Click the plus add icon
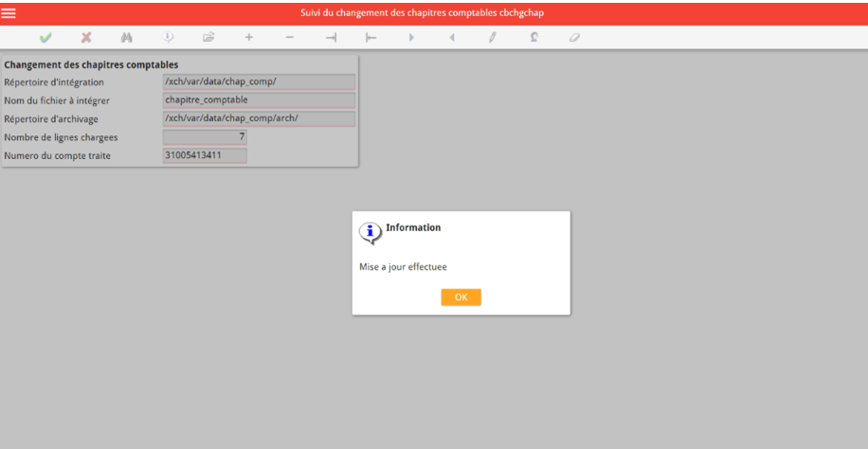Image resolution: width=868 pixels, height=449 pixels. tap(249, 38)
